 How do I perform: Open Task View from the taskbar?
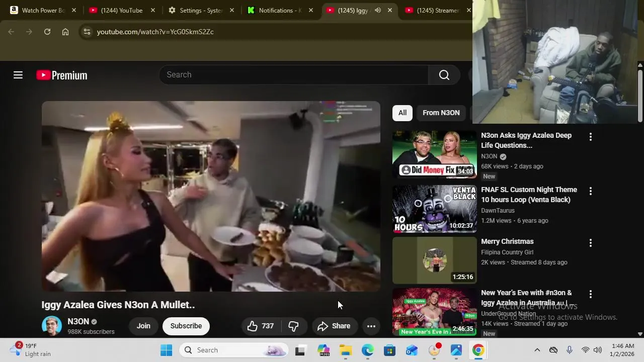point(300,350)
